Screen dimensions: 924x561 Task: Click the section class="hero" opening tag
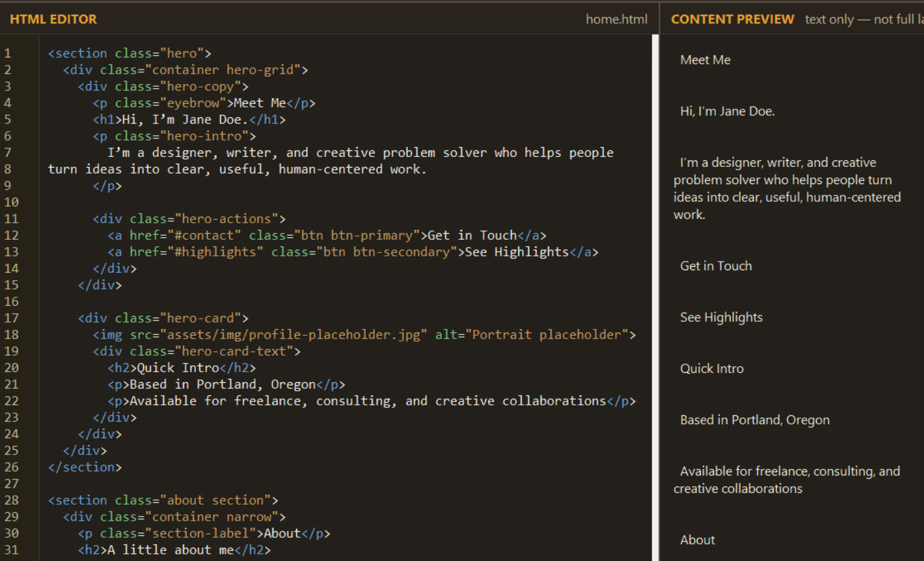point(130,54)
